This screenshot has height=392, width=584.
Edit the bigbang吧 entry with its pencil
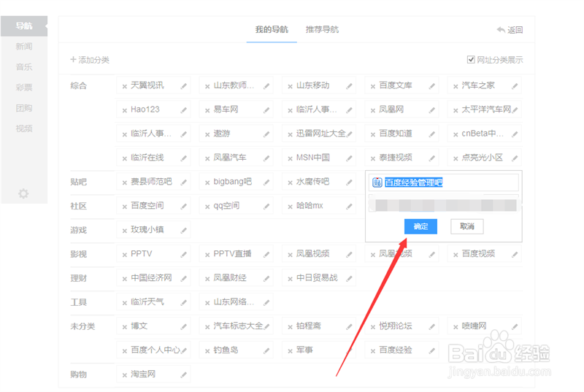pyautogui.click(x=266, y=182)
